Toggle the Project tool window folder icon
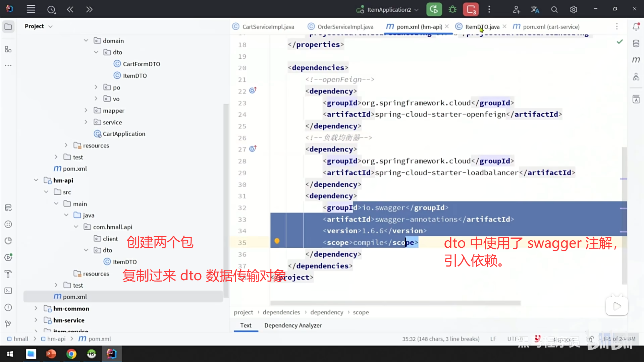644x362 pixels. [8, 26]
